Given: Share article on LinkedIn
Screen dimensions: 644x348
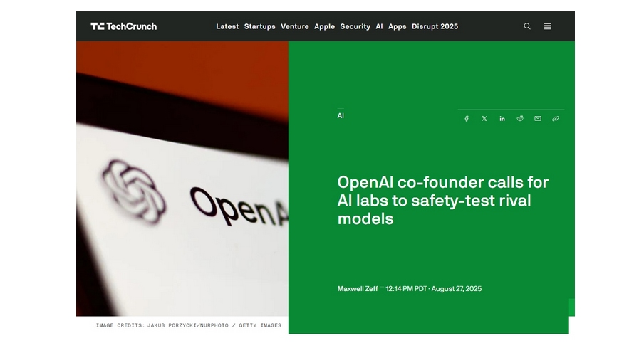Looking at the screenshot, I should pyautogui.click(x=502, y=119).
